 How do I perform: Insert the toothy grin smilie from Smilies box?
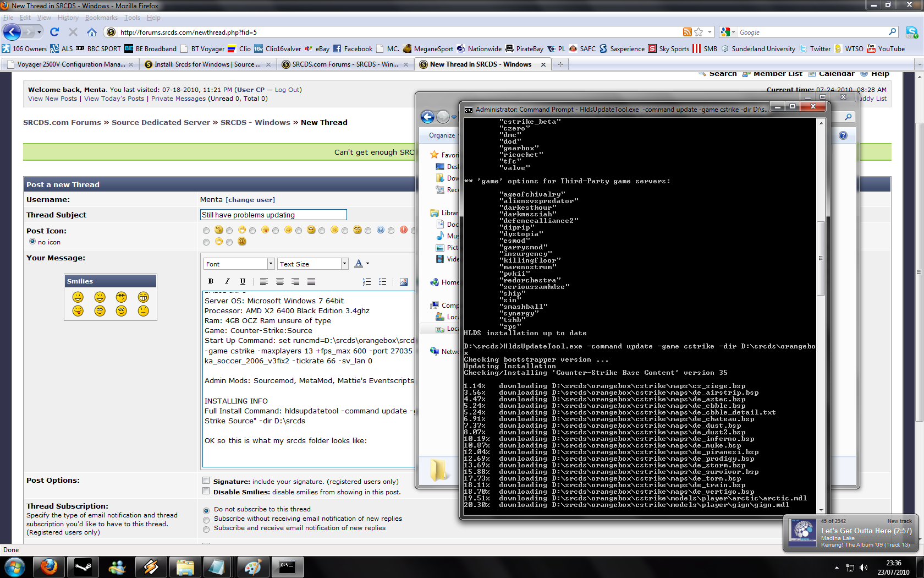point(143,297)
